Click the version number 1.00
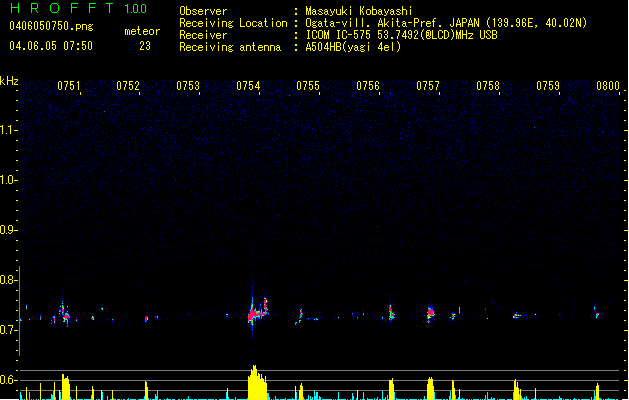The image size is (629, 400). 135,9
